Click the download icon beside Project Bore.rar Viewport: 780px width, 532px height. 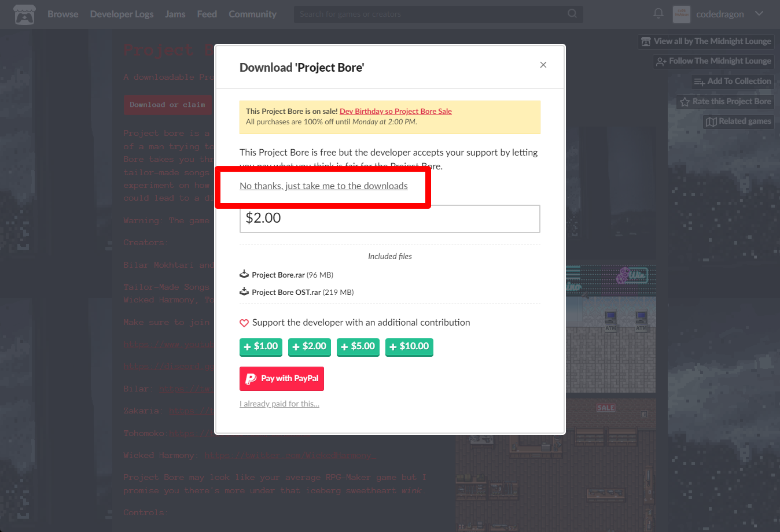[244, 274]
